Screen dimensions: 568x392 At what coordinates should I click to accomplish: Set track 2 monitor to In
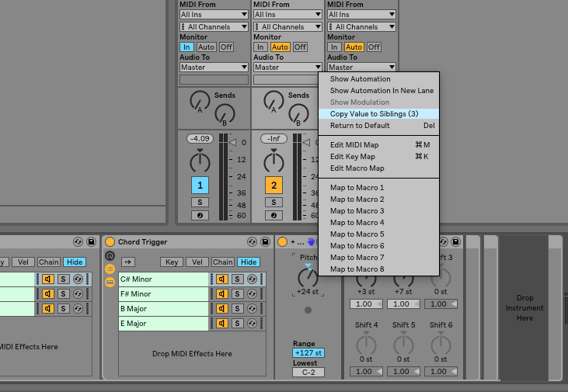click(260, 47)
